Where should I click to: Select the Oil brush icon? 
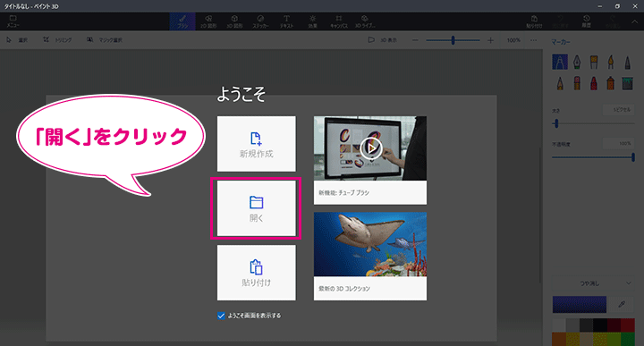click(x=594, y=62)
